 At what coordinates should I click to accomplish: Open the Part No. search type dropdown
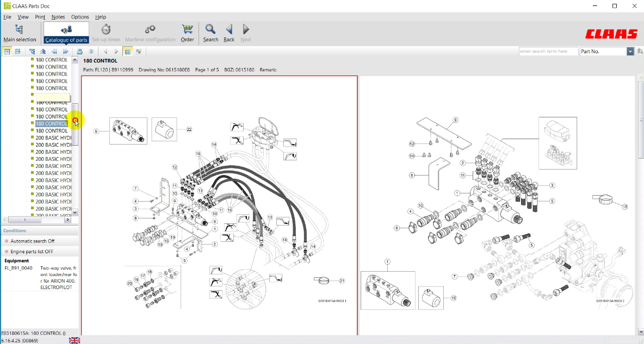pyautogui.click(x=630, y=51)
